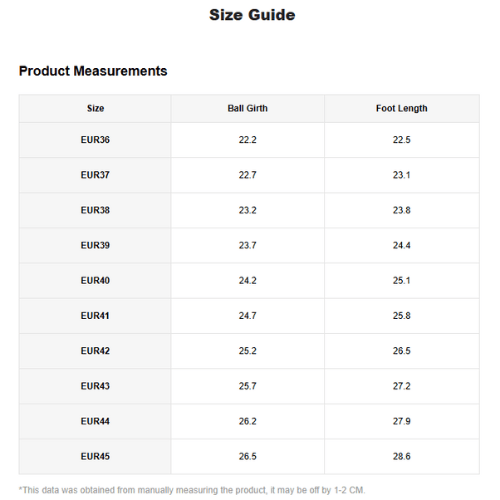The image size is (500, 500).
Task: Click the Size column header
Action: click(95, 108)
